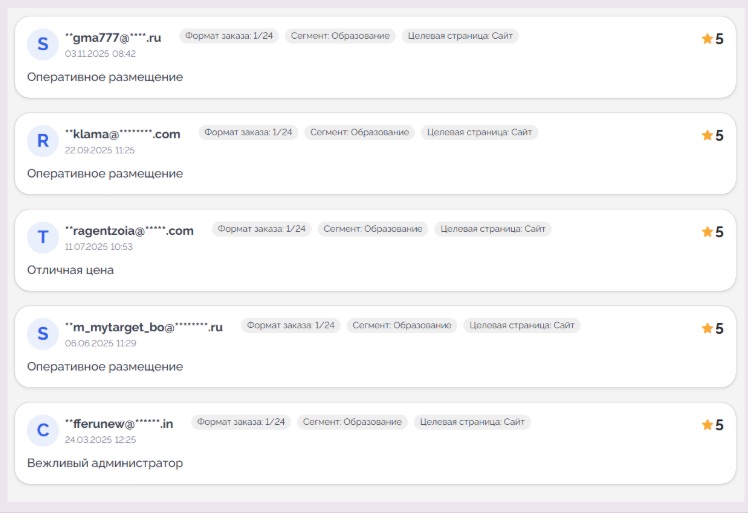Select 'Формат заказа: 1/24' tag in klama review
The image size is (748, 514).
click(248, 132)
